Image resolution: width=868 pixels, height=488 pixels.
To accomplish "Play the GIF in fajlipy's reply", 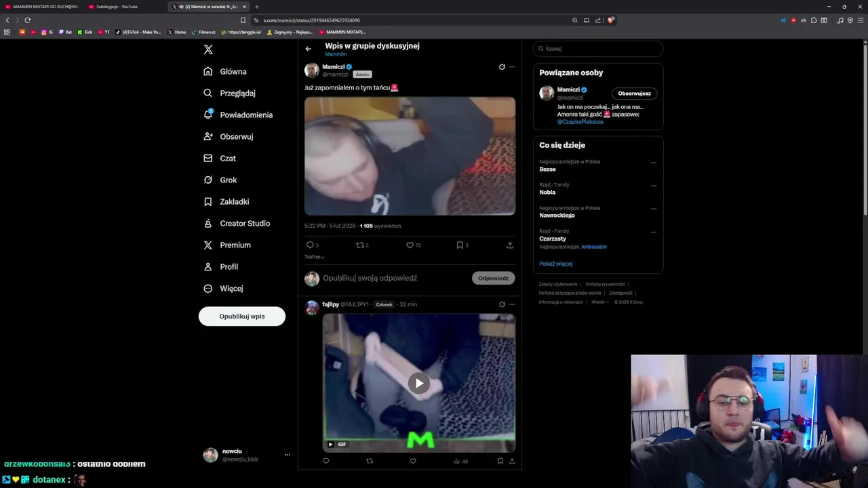I will (x=419, y=383).
